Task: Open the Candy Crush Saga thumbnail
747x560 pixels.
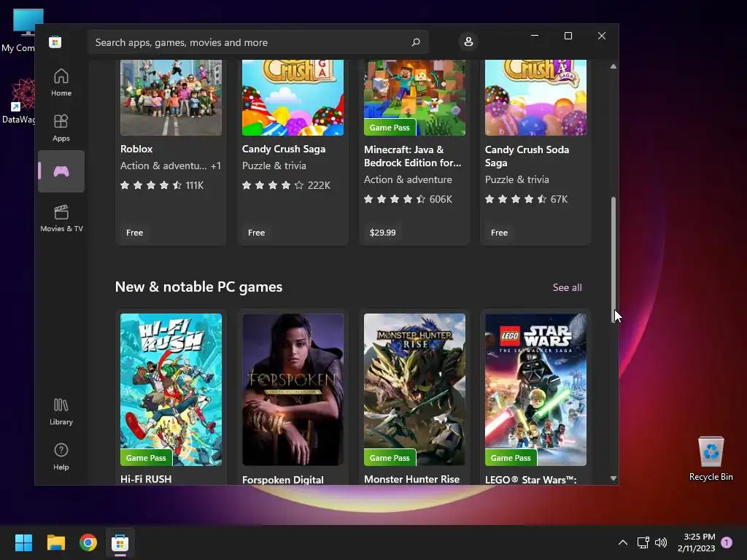Action: click(x=293, y=98)
